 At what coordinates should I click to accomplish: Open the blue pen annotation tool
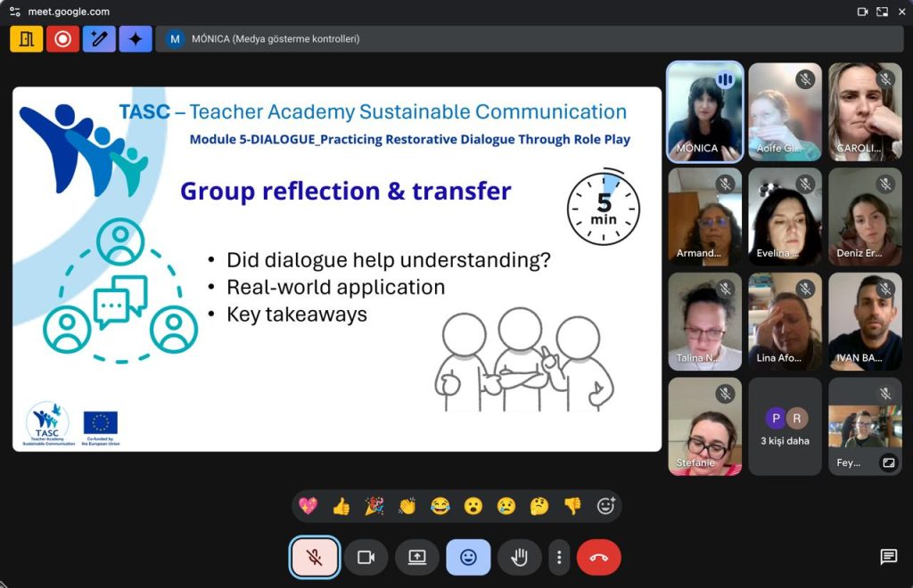(x=99, y=39)
